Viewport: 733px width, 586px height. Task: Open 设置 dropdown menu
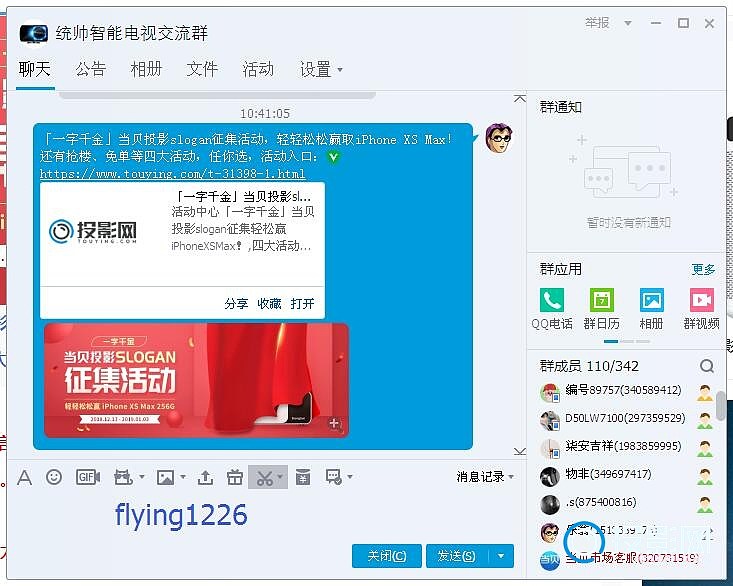coord(321,70)
